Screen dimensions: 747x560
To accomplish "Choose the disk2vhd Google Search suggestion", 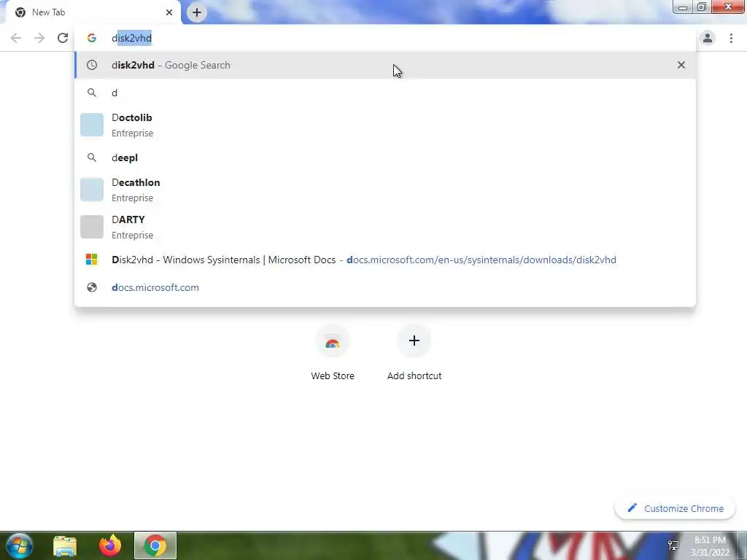I will [385, 65].
